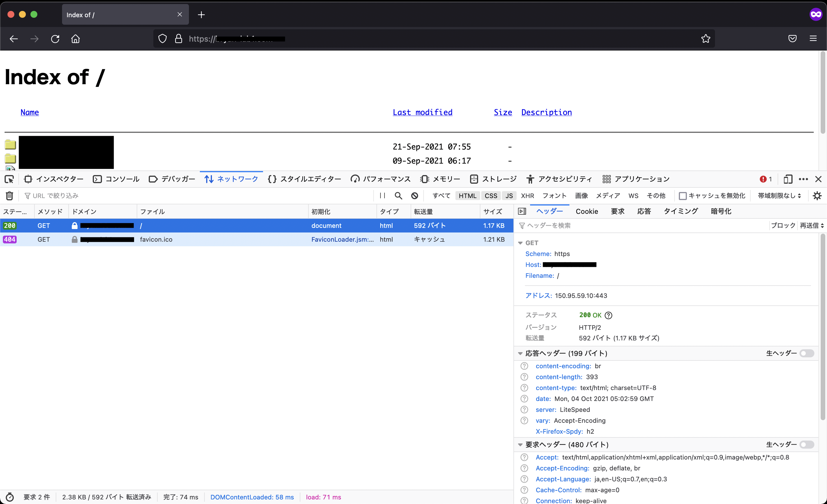This screenshot has width=827, height=504.
Task: Open 帯域制限なし throttling dropdown
Action: click(x=779, y=196)
